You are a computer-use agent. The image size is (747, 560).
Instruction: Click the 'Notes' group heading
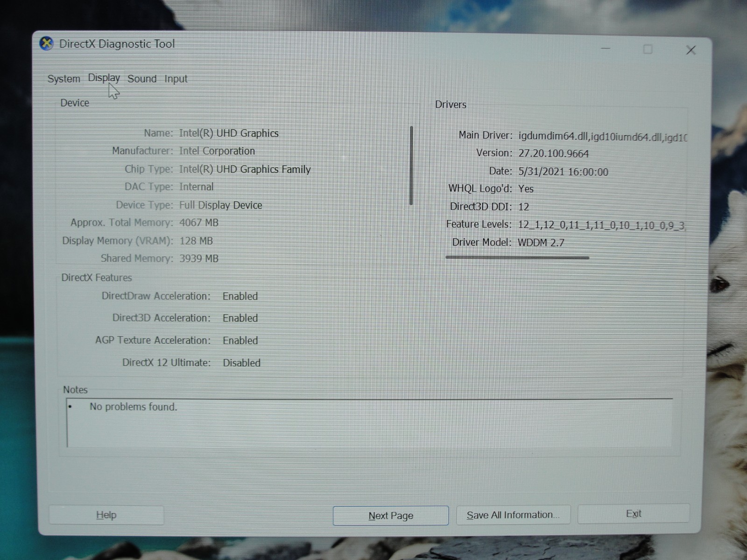click(x=75, y=390)
